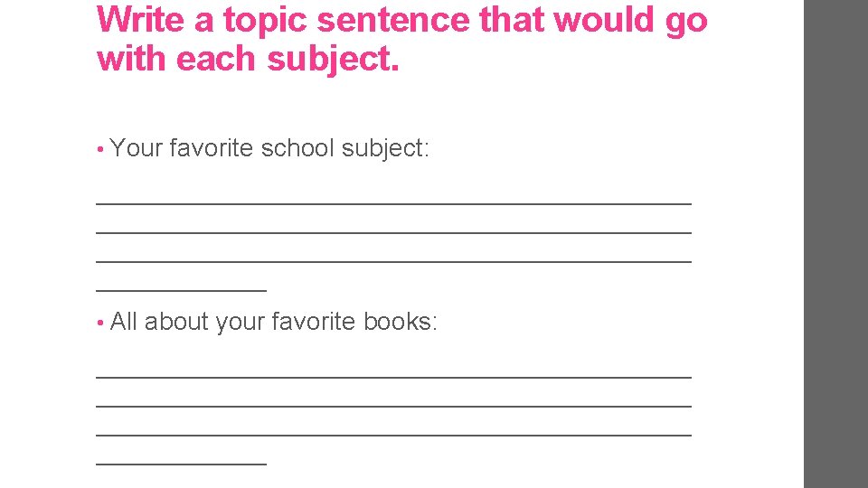Viewport: 868px width, 488px height.
Task: Click the first blank line under favorite books
Action: point(393,377)
